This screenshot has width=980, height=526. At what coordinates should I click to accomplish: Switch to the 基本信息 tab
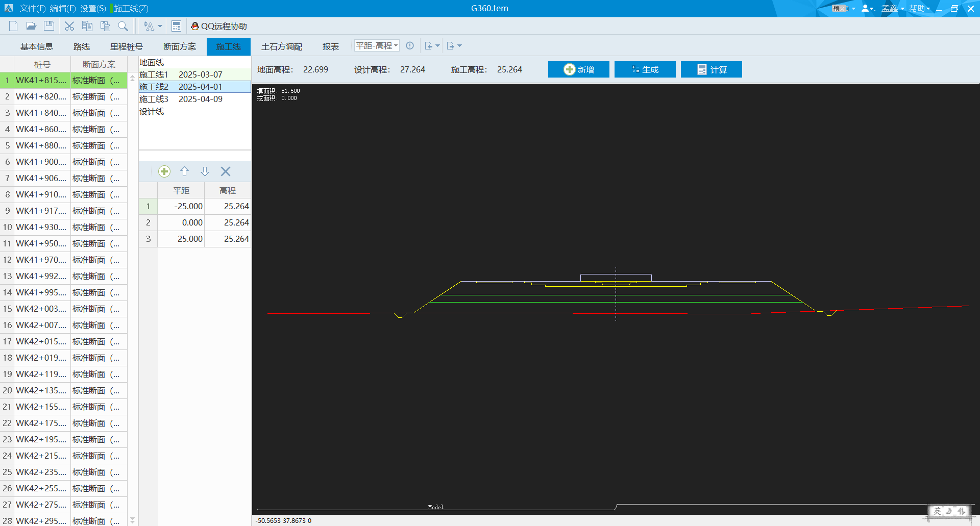pos(37,46)
